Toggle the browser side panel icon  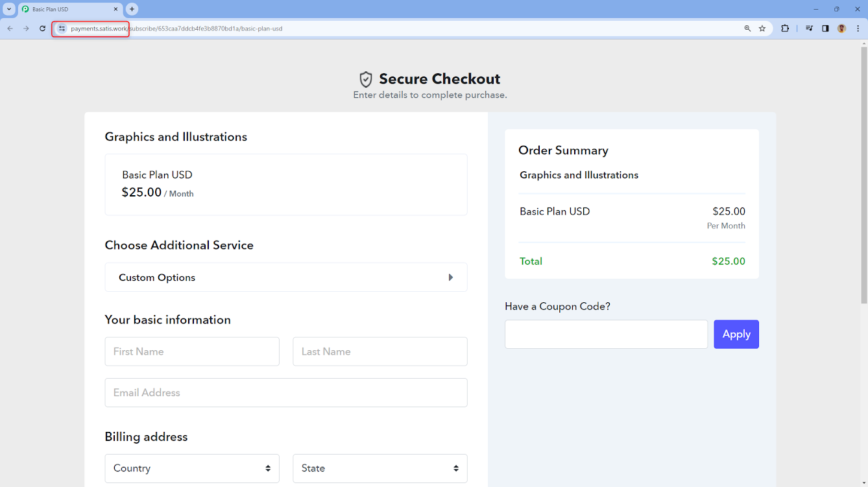[825, 29]
